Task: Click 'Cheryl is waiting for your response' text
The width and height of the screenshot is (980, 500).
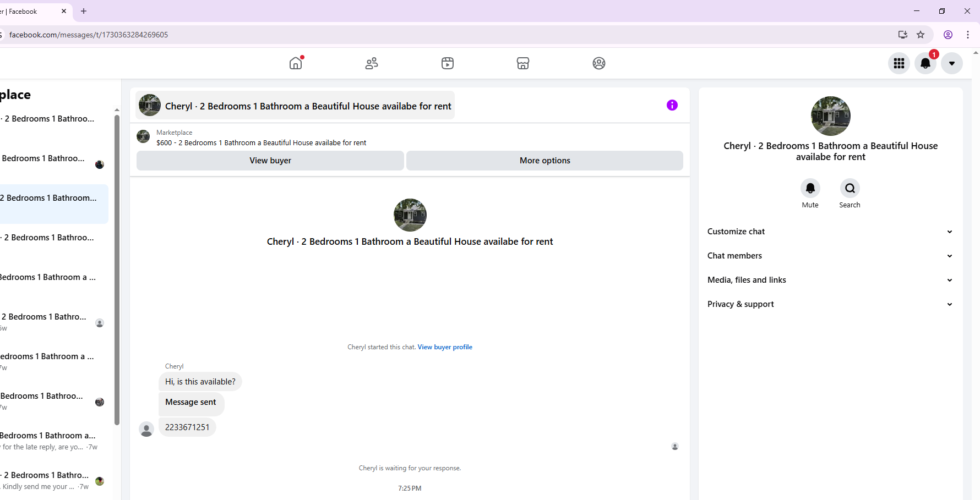Action: tap(410, 468)
